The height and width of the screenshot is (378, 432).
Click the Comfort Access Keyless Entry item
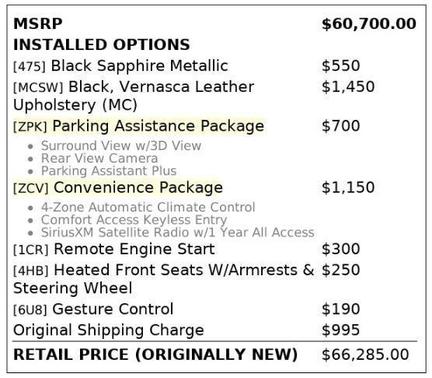[x=134, y=220]
